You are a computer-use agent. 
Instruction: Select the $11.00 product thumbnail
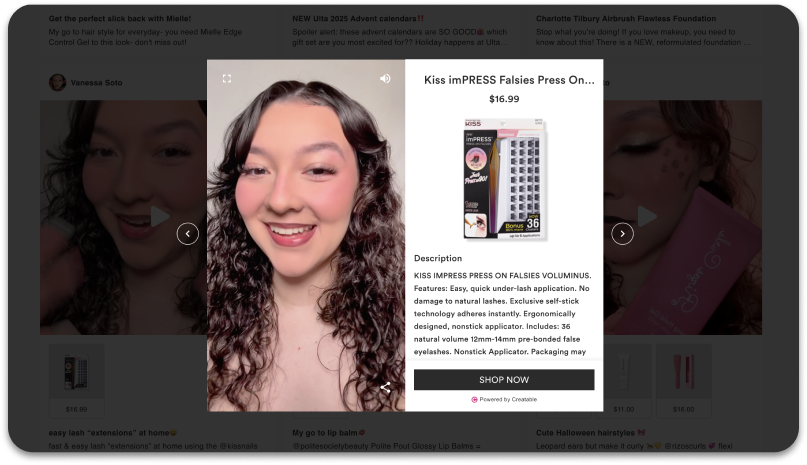[623, 381]
